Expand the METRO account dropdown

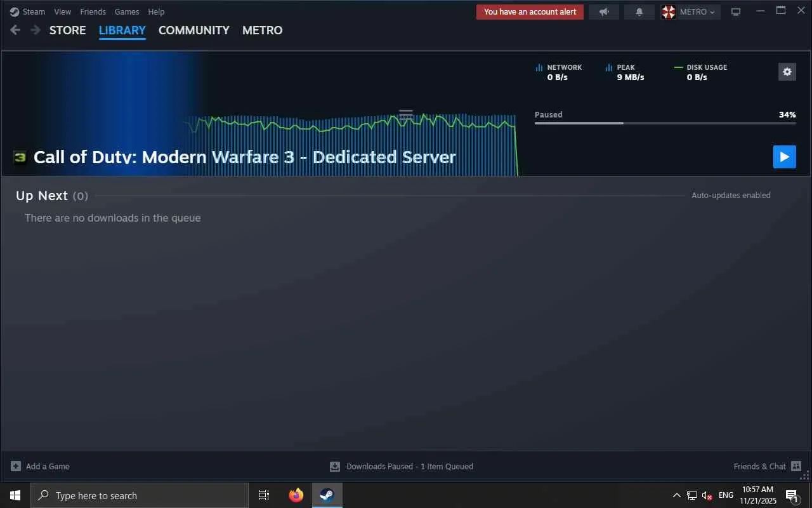698,11
